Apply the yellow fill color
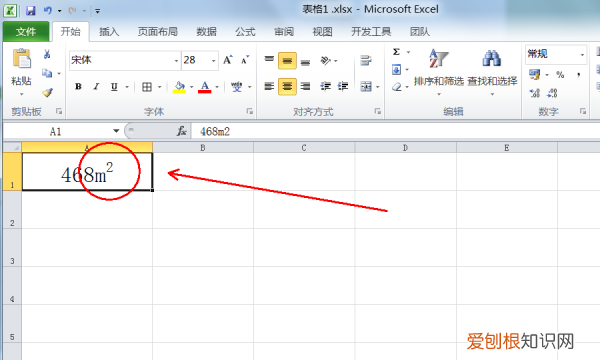The height and width of the screenshot is (360, 600). [179, 87]
